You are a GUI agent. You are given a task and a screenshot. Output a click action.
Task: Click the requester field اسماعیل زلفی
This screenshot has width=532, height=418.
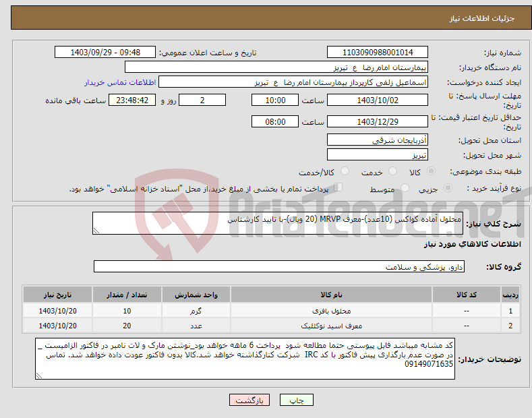click(x=293, y=82)
